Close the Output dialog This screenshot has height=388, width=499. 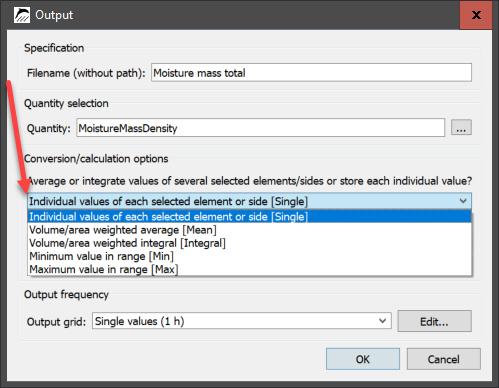(x=476, y=15)
